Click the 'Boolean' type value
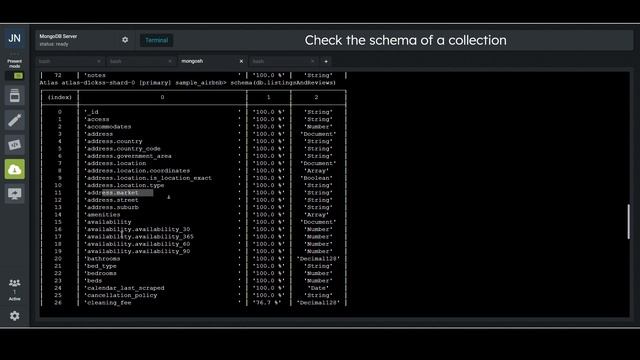Viewport: 640px width, 360px height. tap(316, 178)
